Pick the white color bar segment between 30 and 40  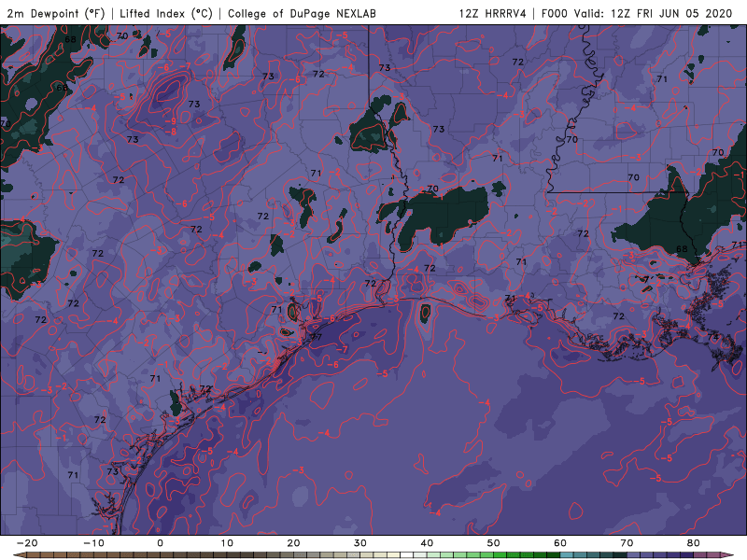click(407, 555)
